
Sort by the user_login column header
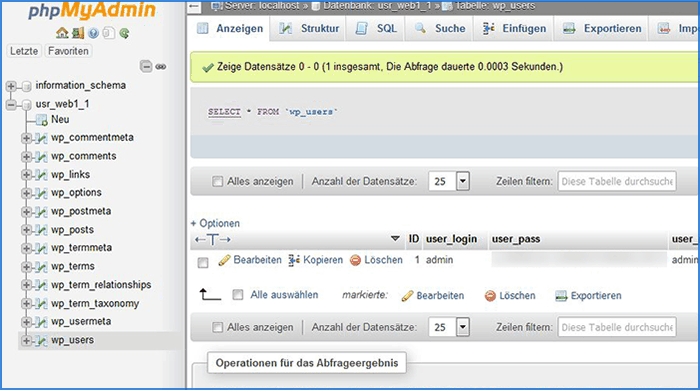(x=451, y=239)
